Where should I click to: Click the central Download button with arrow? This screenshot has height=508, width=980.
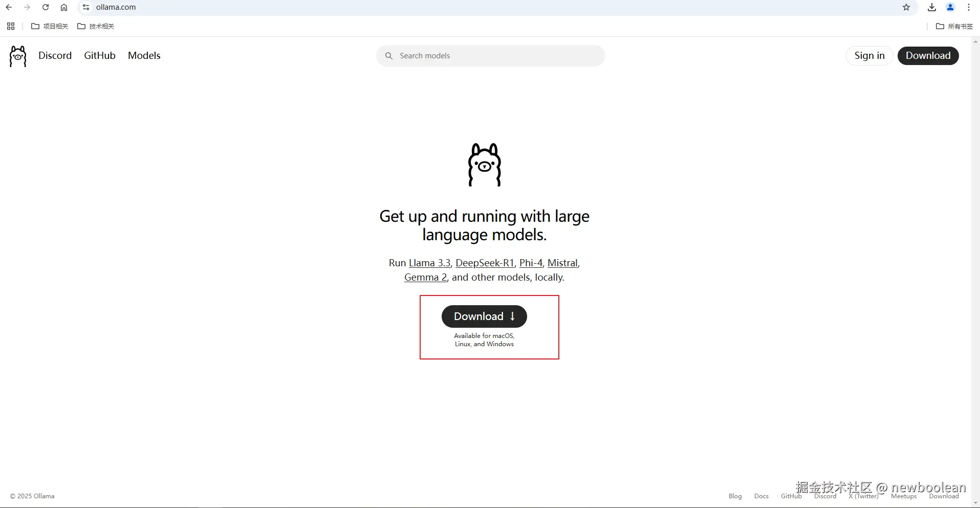tap(484, 316)
